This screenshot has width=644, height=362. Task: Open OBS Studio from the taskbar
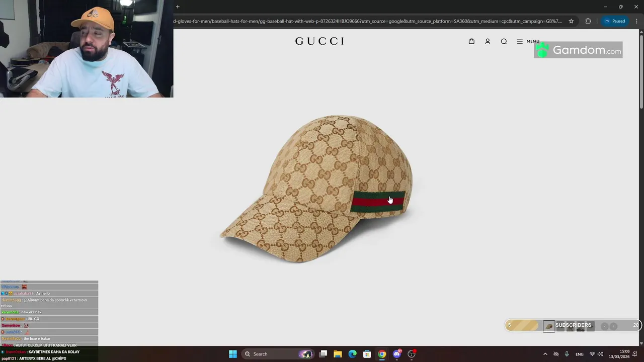point(412,354)
